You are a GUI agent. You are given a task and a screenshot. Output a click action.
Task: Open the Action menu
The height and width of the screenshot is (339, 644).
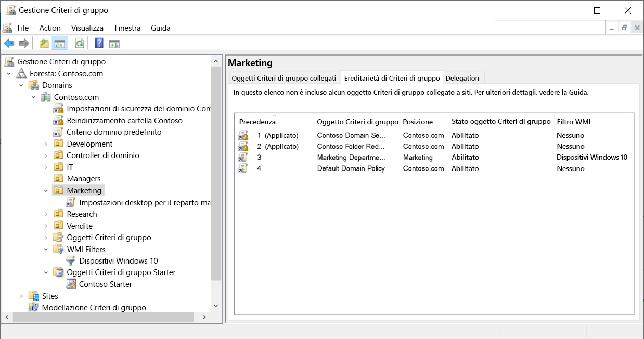click(x=49, y=28)
